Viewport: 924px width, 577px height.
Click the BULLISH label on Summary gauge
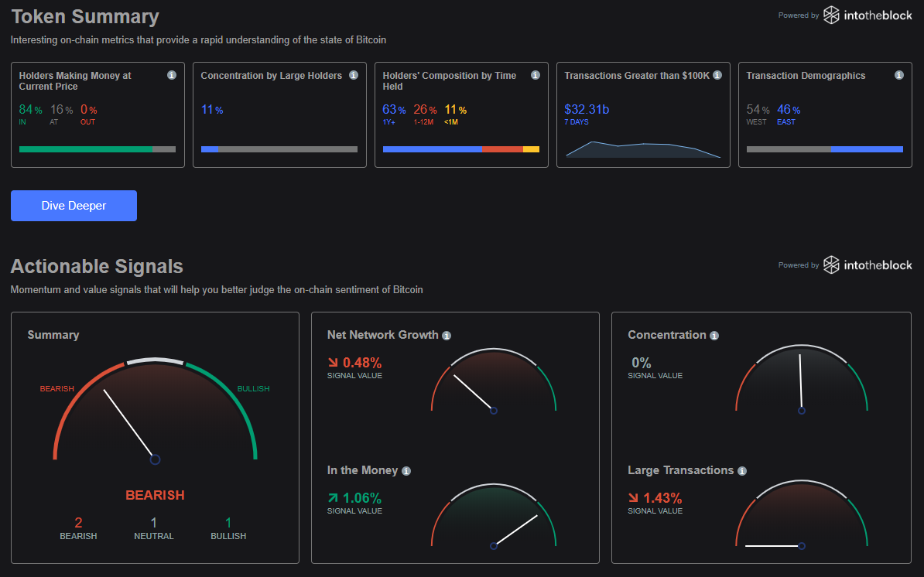(253, 388)
